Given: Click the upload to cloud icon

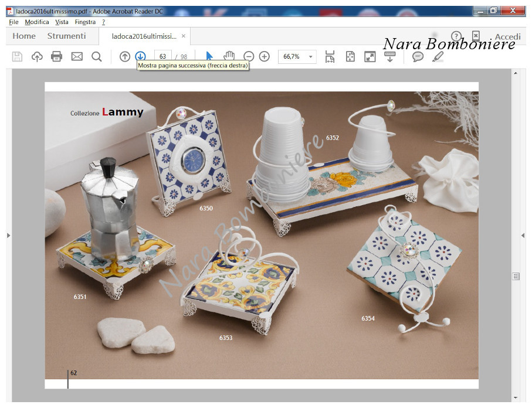Looking at the screenshot, I should (x=37, y=56).
